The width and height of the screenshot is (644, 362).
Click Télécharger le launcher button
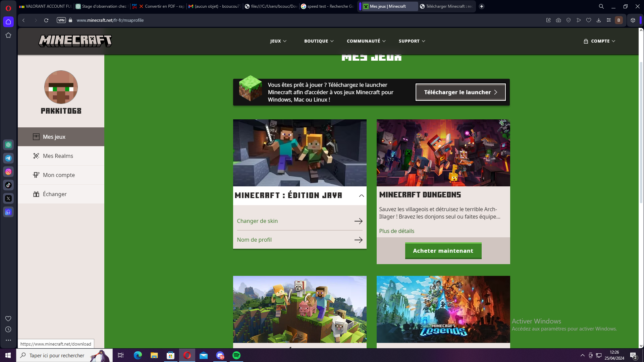click(x=460, y=92)
